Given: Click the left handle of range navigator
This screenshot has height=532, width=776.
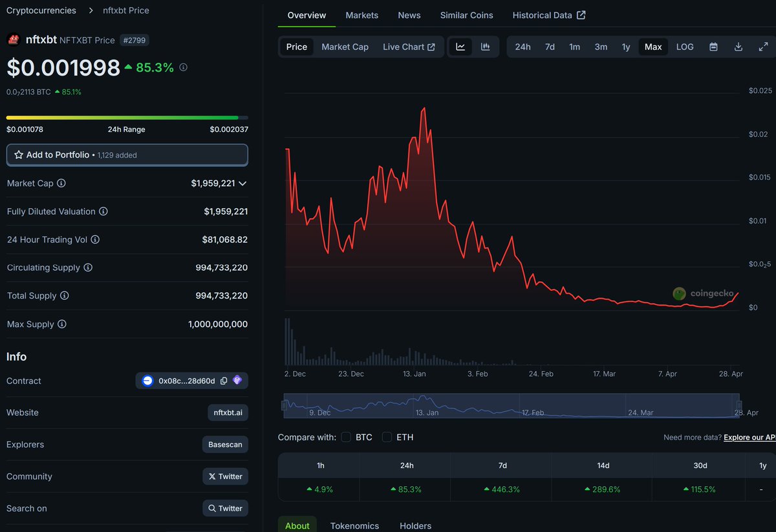Looking at the screenshot, I should click(x=284, y=405).
